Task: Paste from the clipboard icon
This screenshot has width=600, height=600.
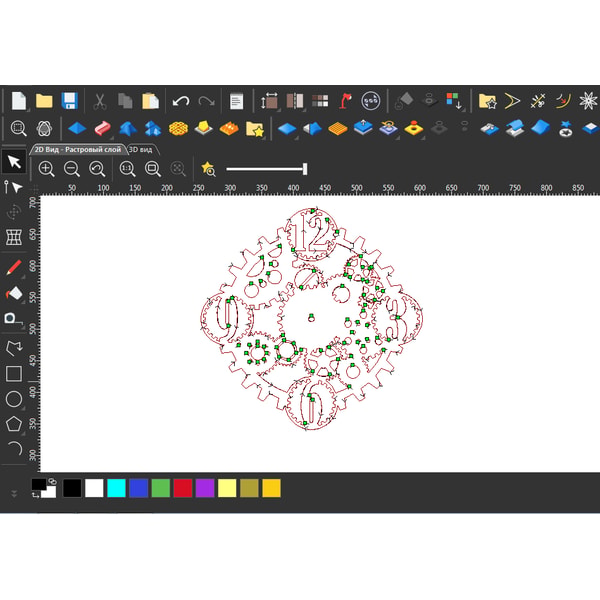Action: [150, 101]
